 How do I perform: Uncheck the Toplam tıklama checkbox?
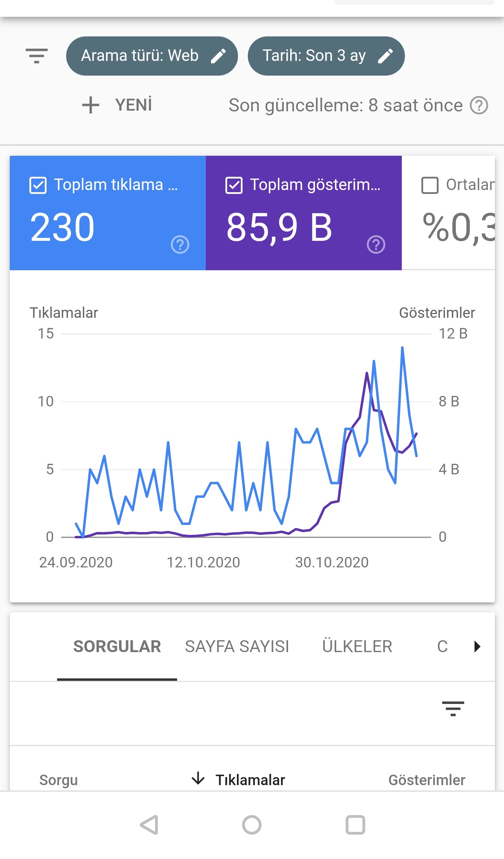point(38,185)
